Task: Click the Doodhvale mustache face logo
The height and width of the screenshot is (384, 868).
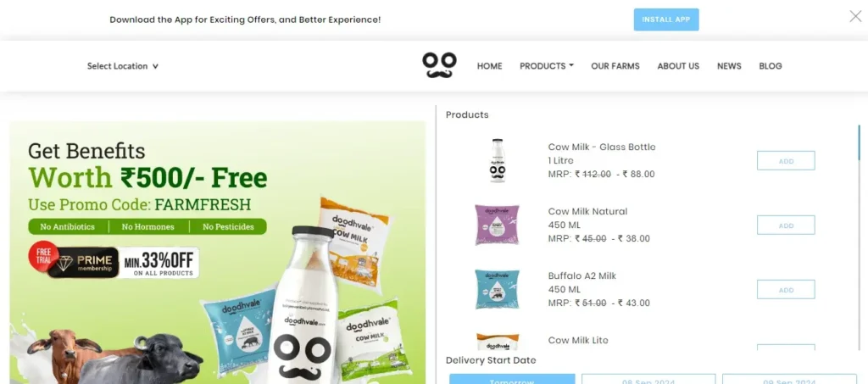Action: tap(440, 65)
